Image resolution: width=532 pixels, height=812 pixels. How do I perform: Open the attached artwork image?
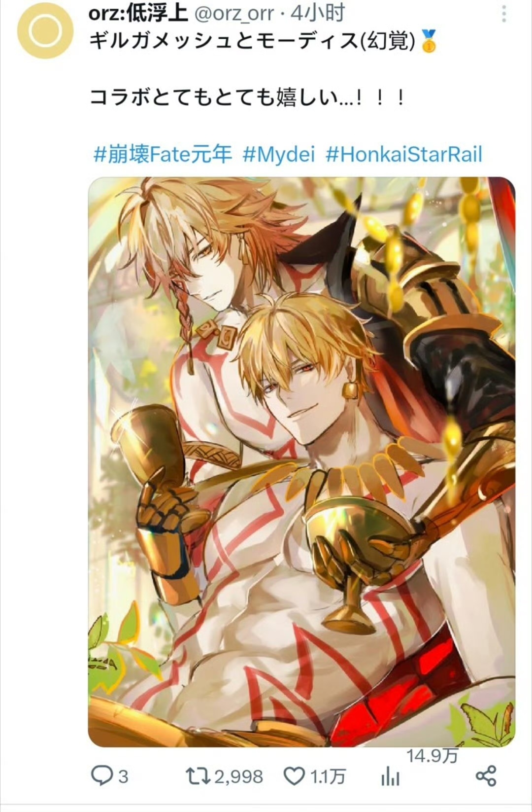click(301, 461)
